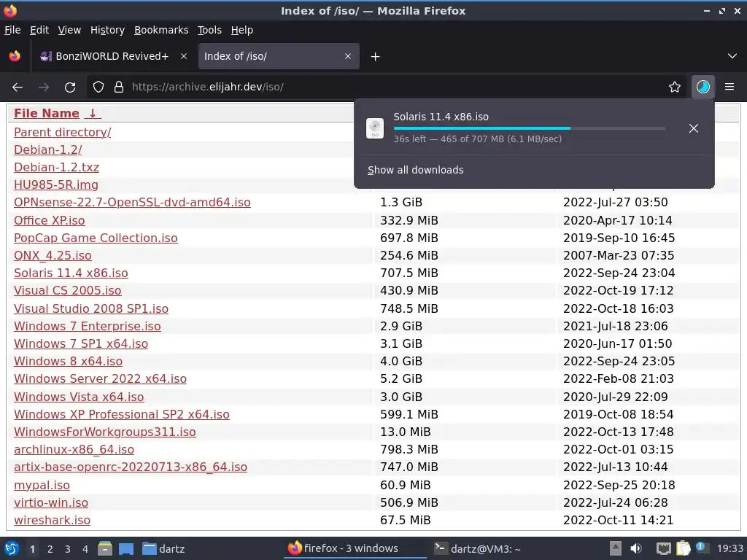Open the clipboard tray icon
The height and width of the screenshot is (560, 747).
[x=683, y=548]
